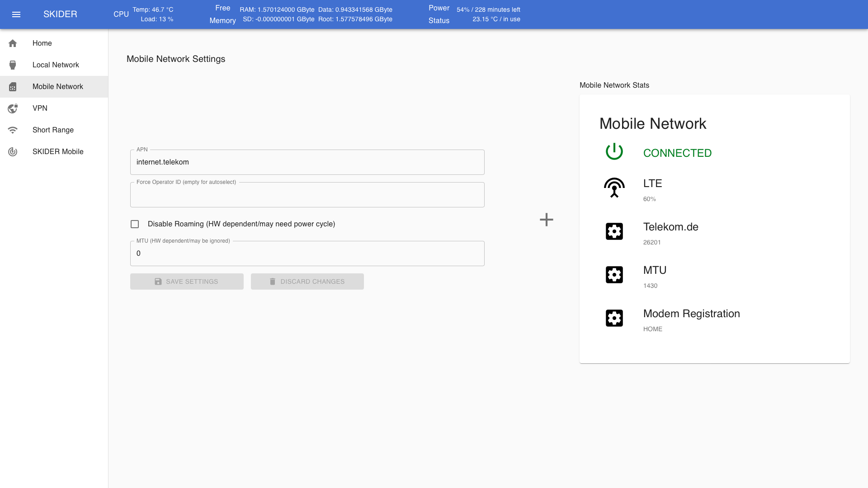Click the floppy disk icon on Save Settings
This screenshot has width=868, height=488.
click(158, 282)
